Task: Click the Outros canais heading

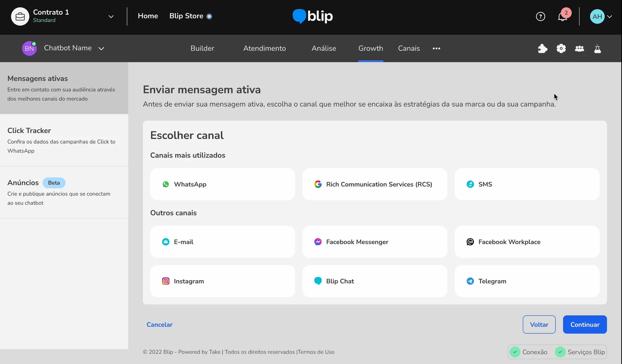Action: point(173,213)
